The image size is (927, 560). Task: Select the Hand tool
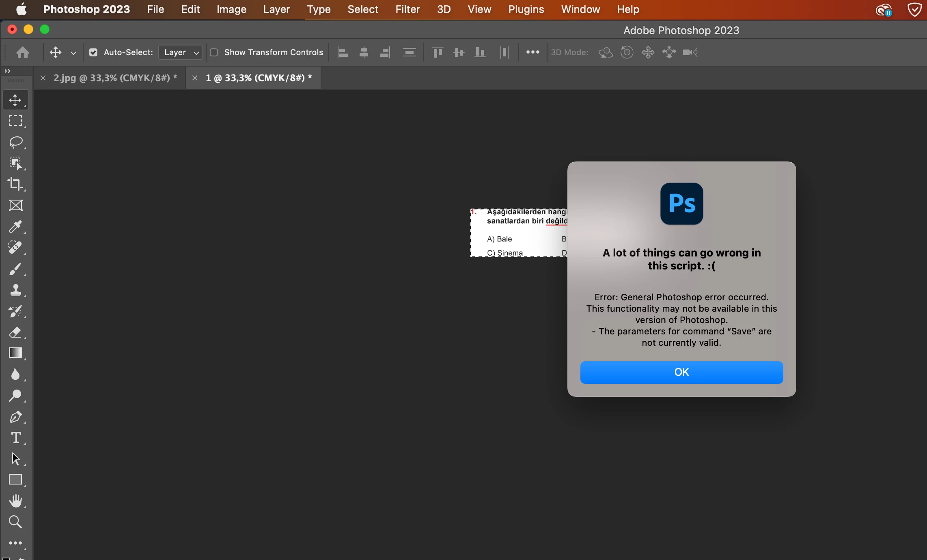[x=16, y=501]
